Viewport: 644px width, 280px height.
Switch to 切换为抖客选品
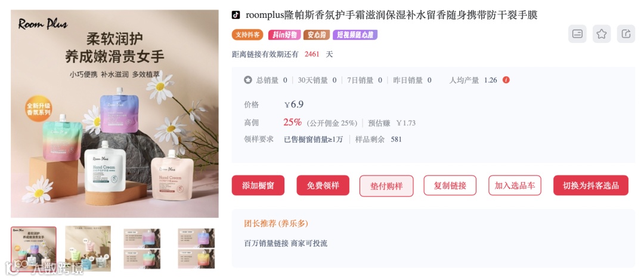[590, 186]
